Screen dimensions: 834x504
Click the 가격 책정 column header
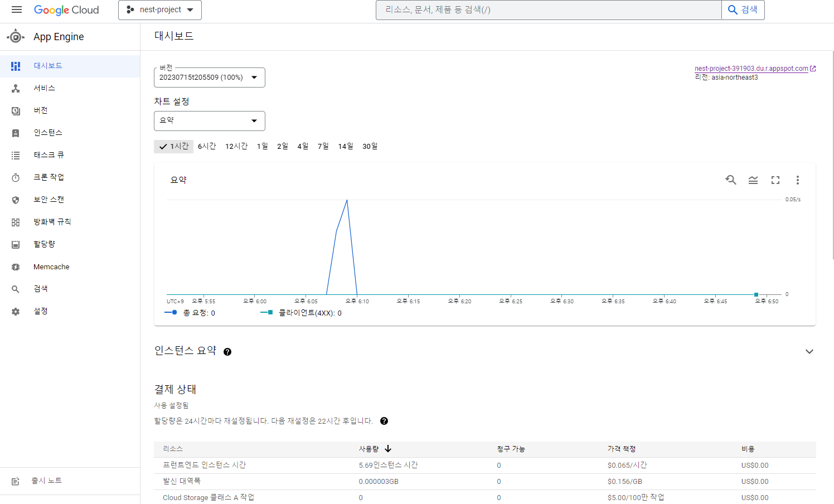pyautogui.click(x=622, y=449)
